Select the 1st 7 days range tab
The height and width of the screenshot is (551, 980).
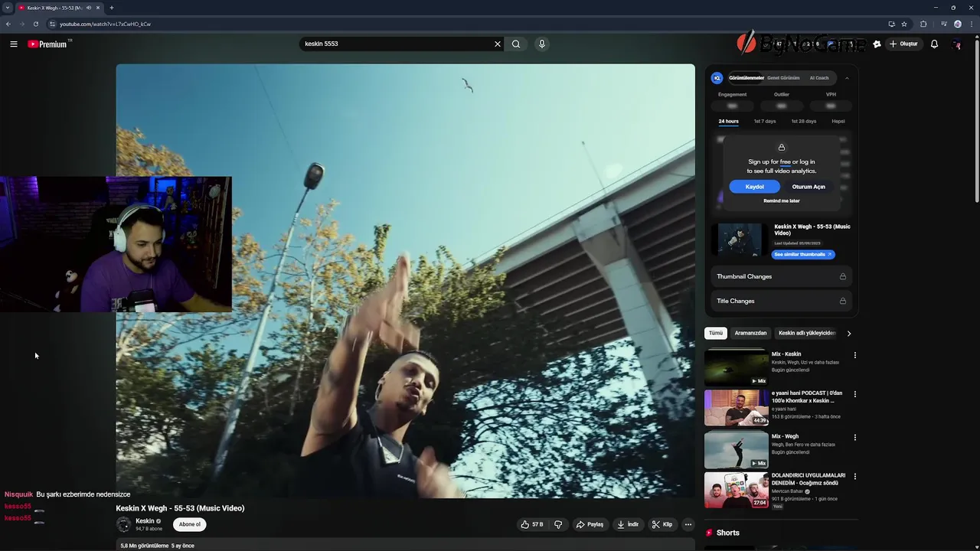tap(765, 121)
